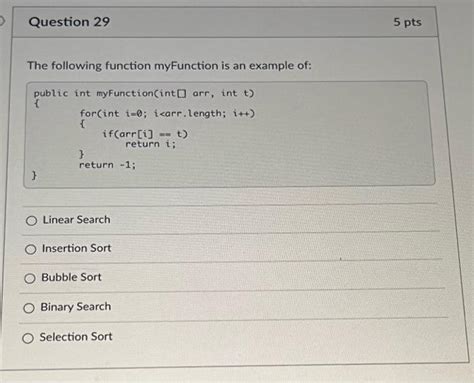Click the 'return -1;' line in code

(107, 165)
